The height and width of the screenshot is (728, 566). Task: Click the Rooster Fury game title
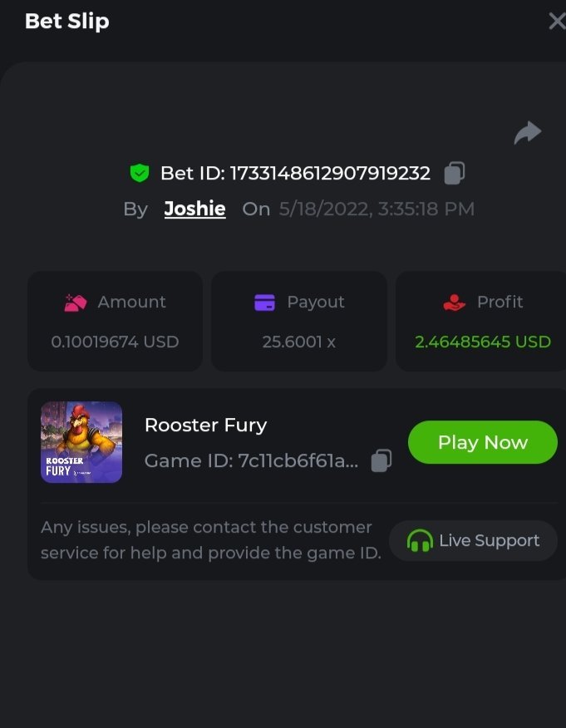[x=205, y=425]
